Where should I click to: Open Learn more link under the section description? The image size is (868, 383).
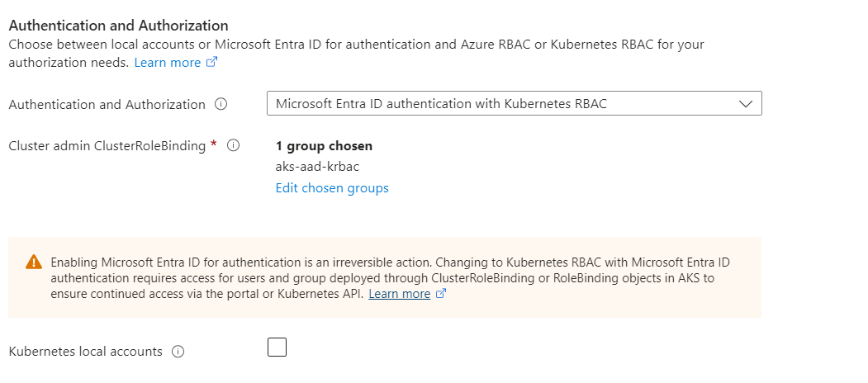pos(168,63)
